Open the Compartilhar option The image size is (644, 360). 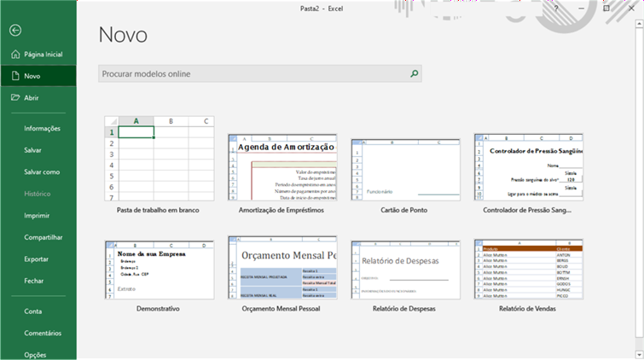tap(44, 237)
